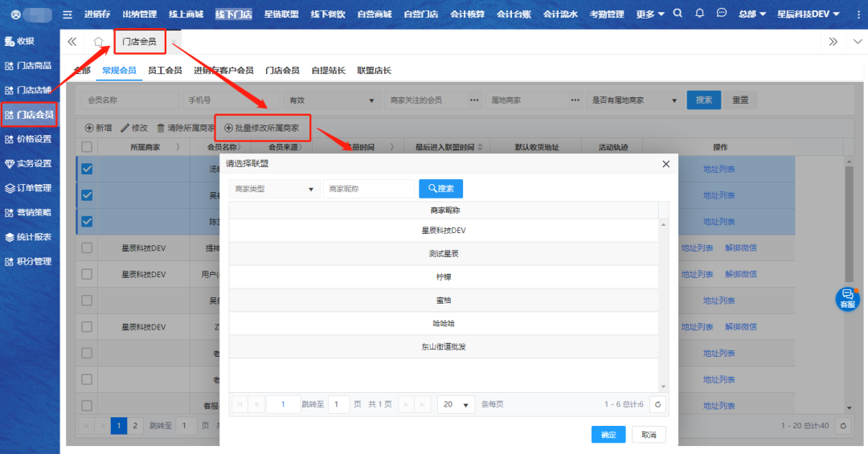The height and width of the screenshot is (454, 868).
Task: Check the first unselected 星辰科技DEV row checkbox
Action: tap(87, 248)
